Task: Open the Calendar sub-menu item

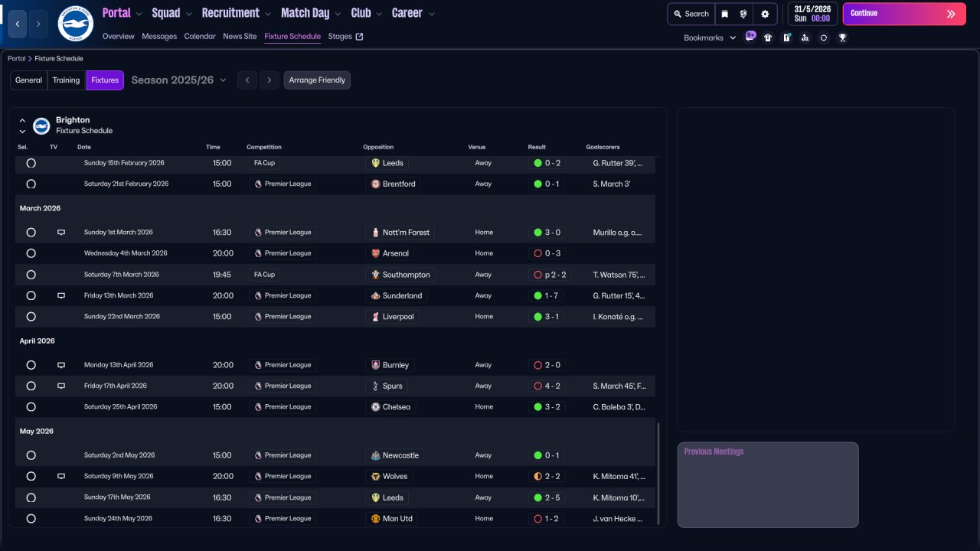Action: [200, 36]
